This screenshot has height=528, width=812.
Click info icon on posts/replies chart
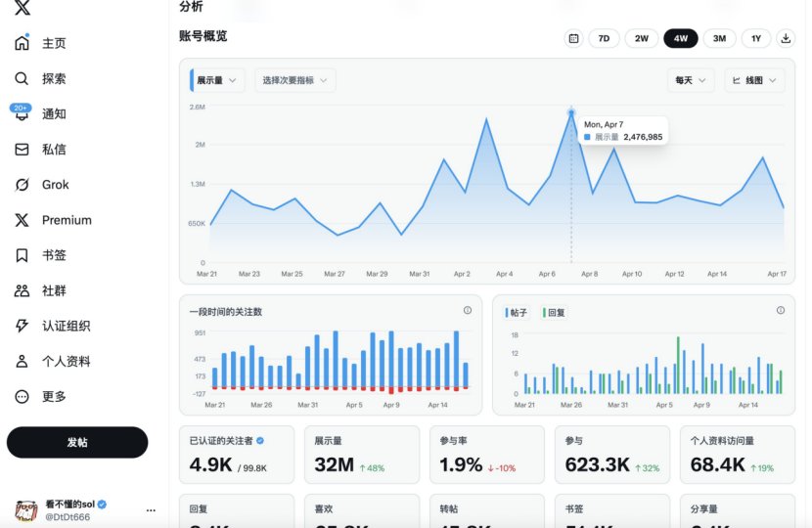click(x=781, y=310)
